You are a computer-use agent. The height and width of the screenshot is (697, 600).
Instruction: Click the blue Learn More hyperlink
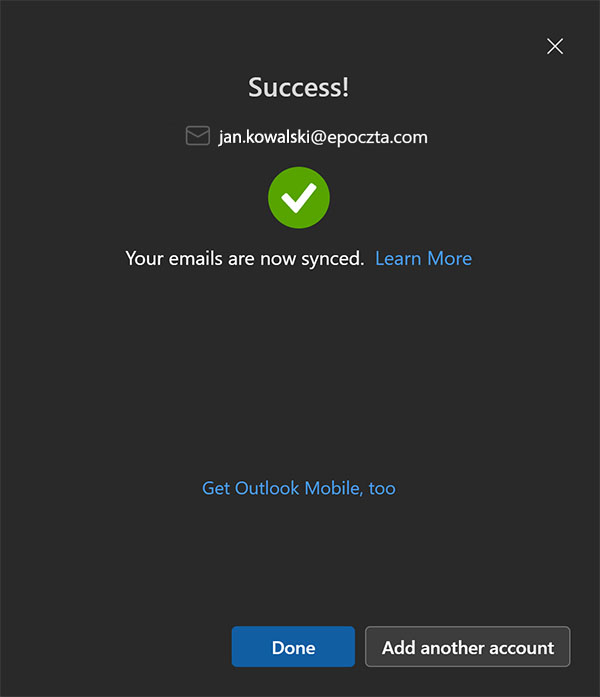[x=423, y=258]
